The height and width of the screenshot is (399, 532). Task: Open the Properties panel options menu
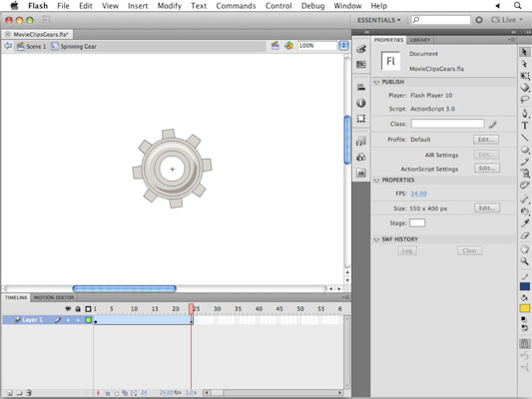512,40
